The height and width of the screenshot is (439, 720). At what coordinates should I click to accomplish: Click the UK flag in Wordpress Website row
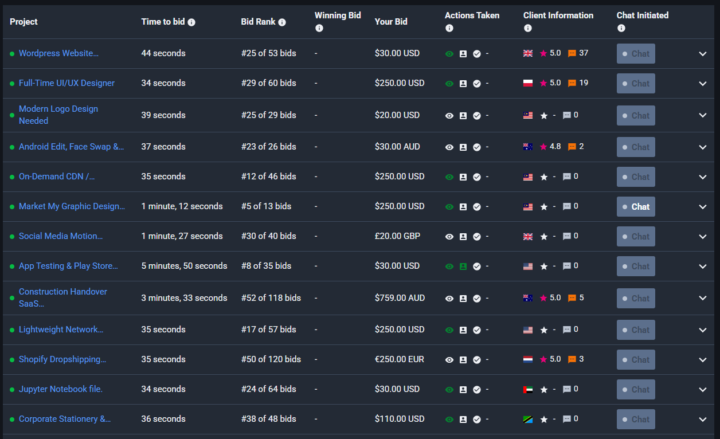(528, 53)
